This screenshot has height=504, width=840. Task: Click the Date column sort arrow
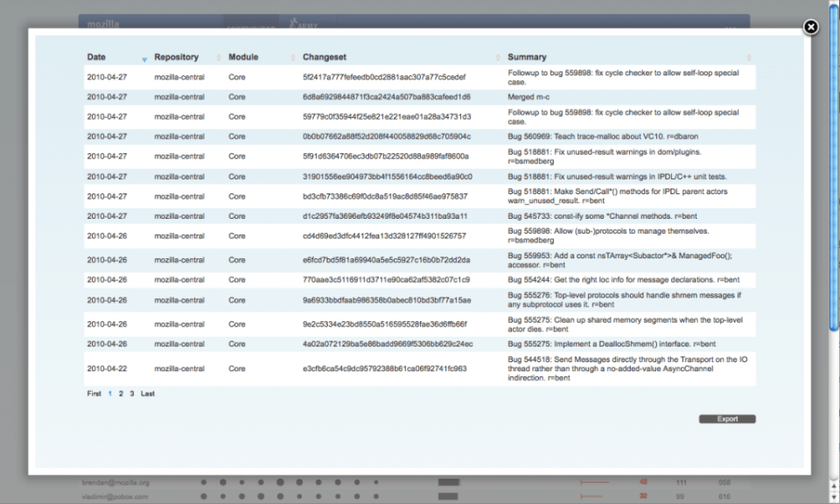(x=144, y=59)
